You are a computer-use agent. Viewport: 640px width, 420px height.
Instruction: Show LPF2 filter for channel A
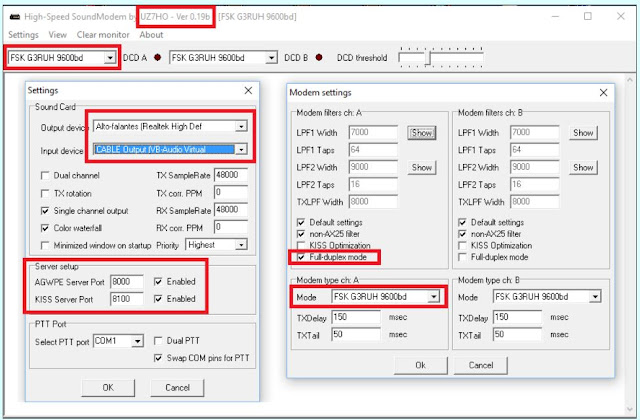[x=422, y=168]
